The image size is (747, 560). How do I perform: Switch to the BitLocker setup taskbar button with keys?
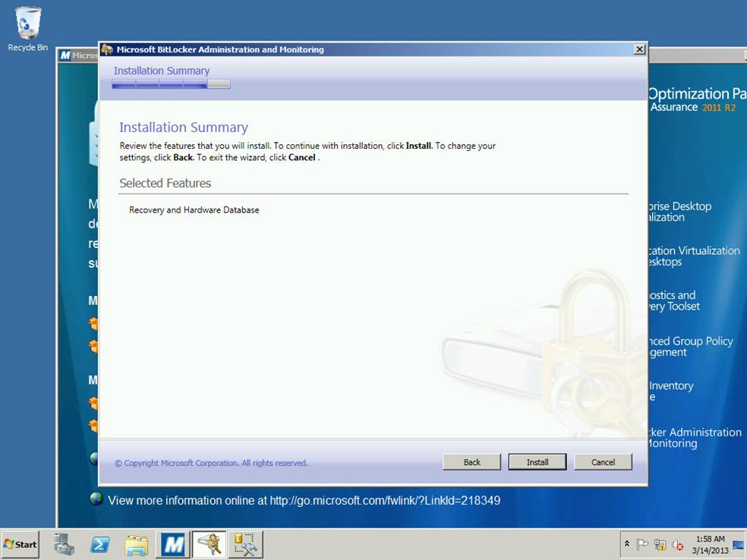[209, 544]
